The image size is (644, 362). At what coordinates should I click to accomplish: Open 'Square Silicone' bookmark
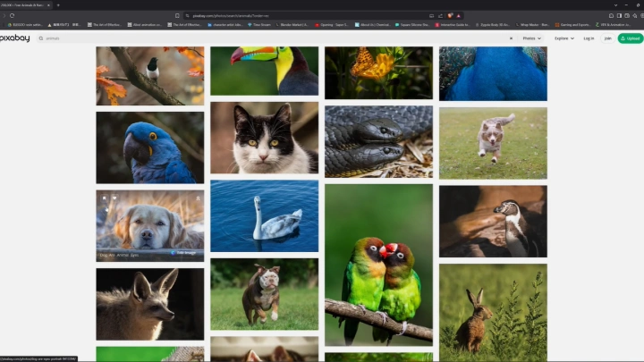[x=412, y=25]
